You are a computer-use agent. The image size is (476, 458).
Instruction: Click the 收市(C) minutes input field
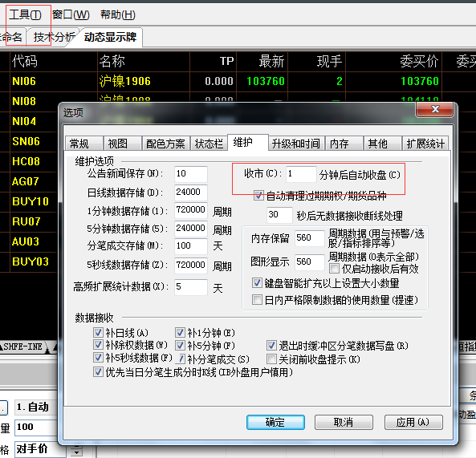pos(301,174)
